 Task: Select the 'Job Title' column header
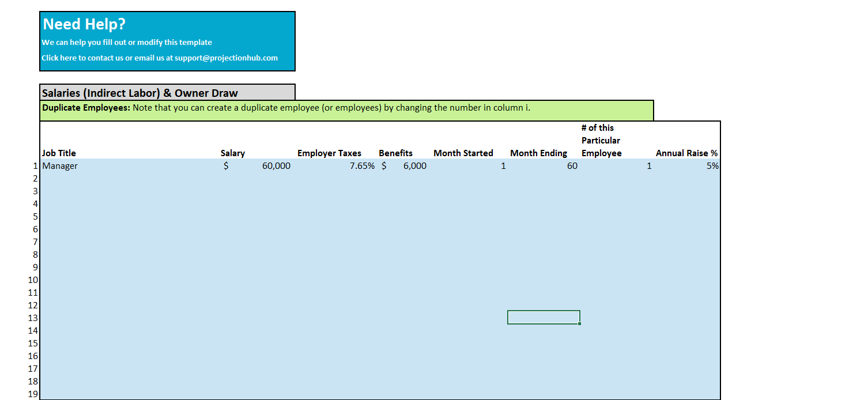coord(59,153)
